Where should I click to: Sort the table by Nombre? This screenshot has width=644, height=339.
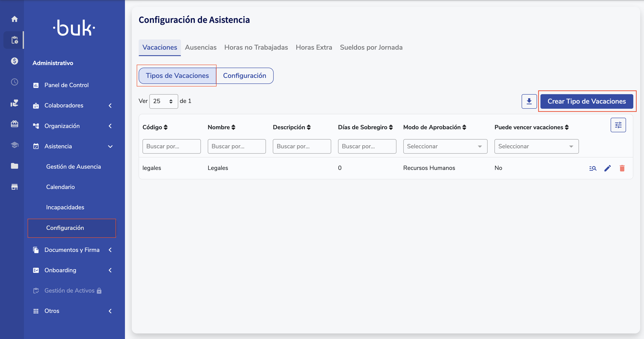(x=233, y=127)
